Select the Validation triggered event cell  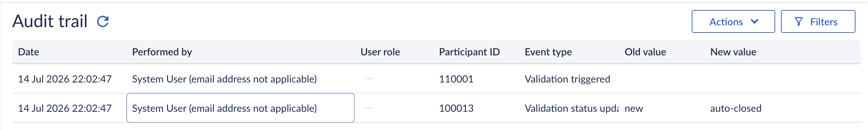[x=567, y=79]
